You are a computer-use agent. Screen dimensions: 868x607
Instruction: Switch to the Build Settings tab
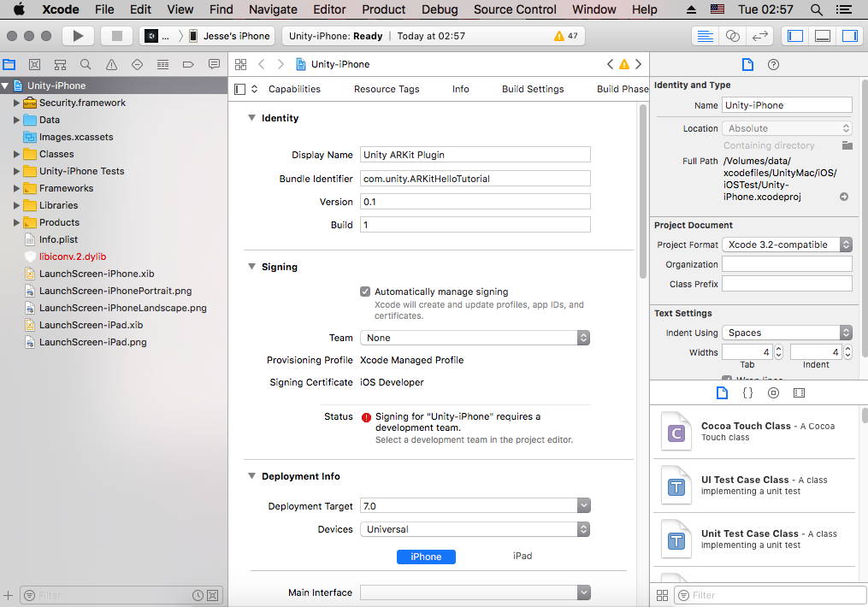(x=533, y=89)
